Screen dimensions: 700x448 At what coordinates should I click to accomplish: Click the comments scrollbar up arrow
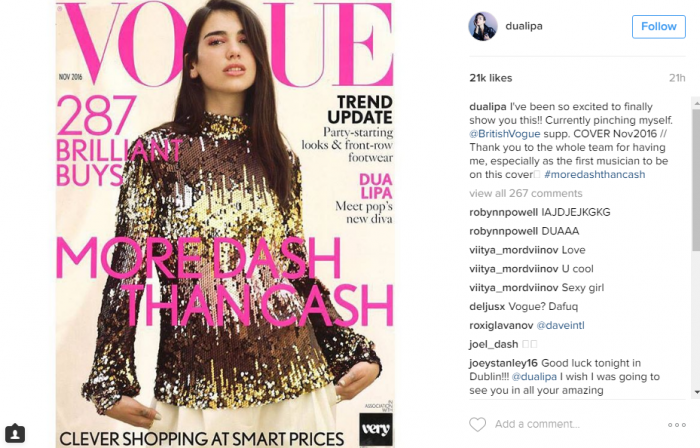coord(696,103)
